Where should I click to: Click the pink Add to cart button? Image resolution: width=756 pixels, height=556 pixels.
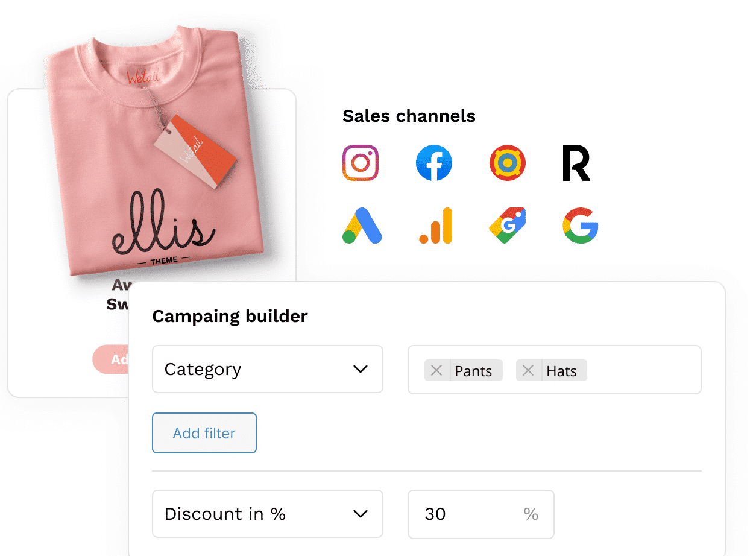[x=111, y=359]
